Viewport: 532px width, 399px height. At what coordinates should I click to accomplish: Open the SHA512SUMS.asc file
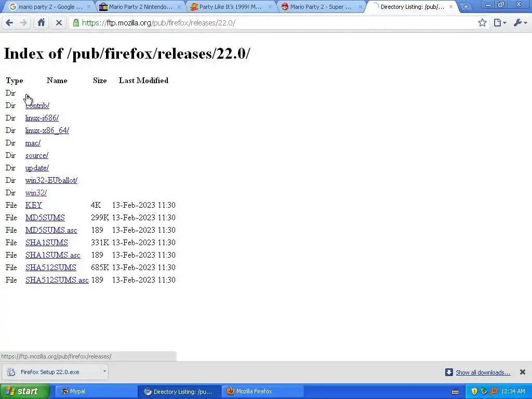57,280
